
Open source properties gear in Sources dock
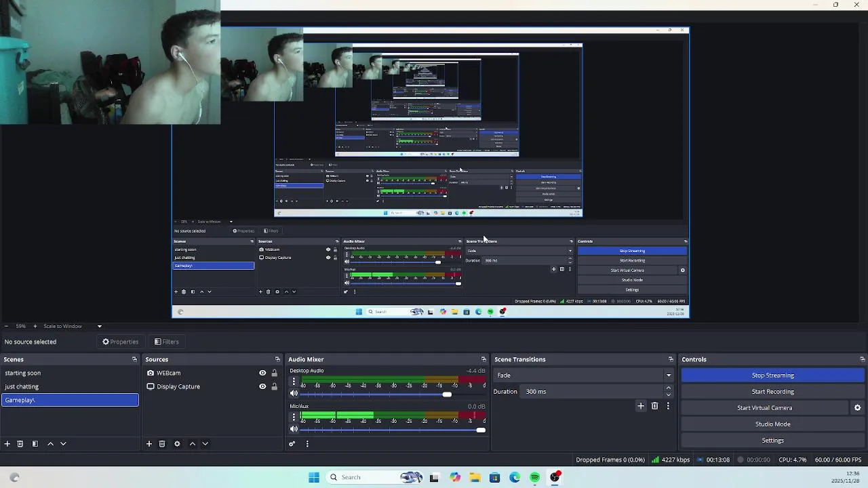click(177, 444)
